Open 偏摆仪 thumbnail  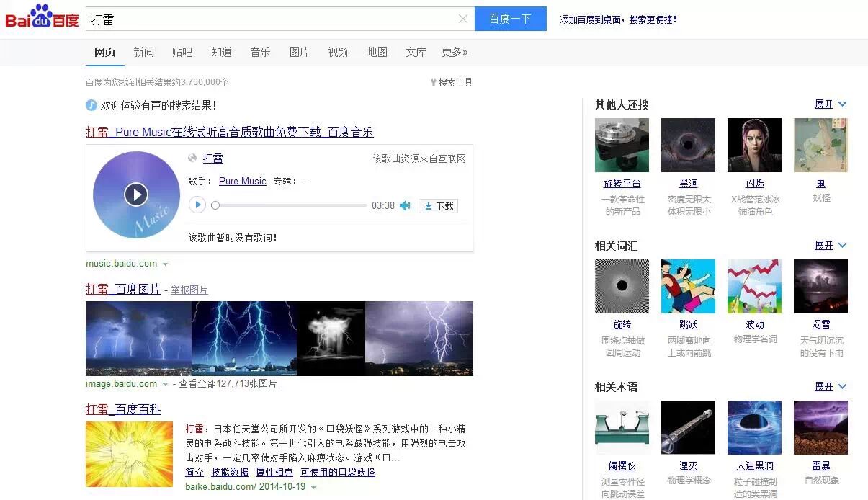pos(622,427)
